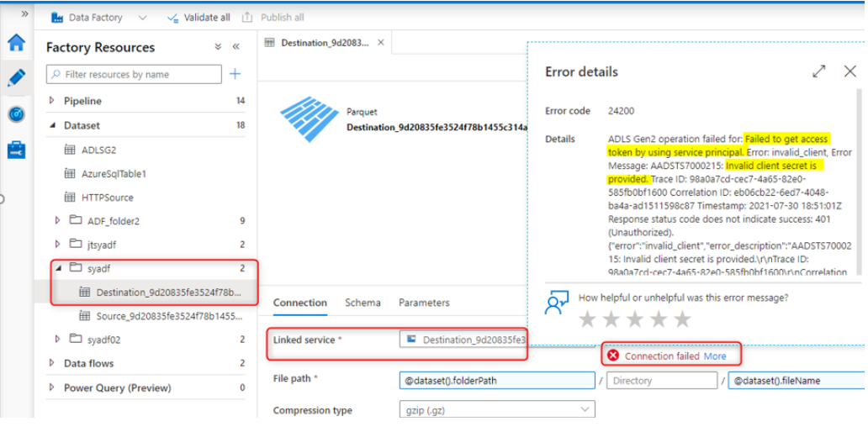This screenshot has height=427, width=868.
Task: Close the Error details panel
Action: (849, 71)
